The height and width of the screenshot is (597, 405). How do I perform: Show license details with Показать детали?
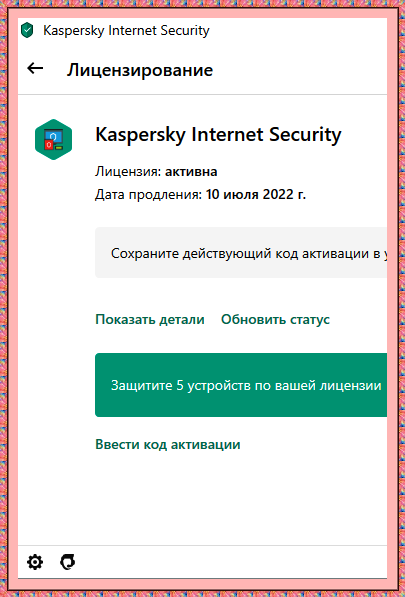click(x=150, y=319)
